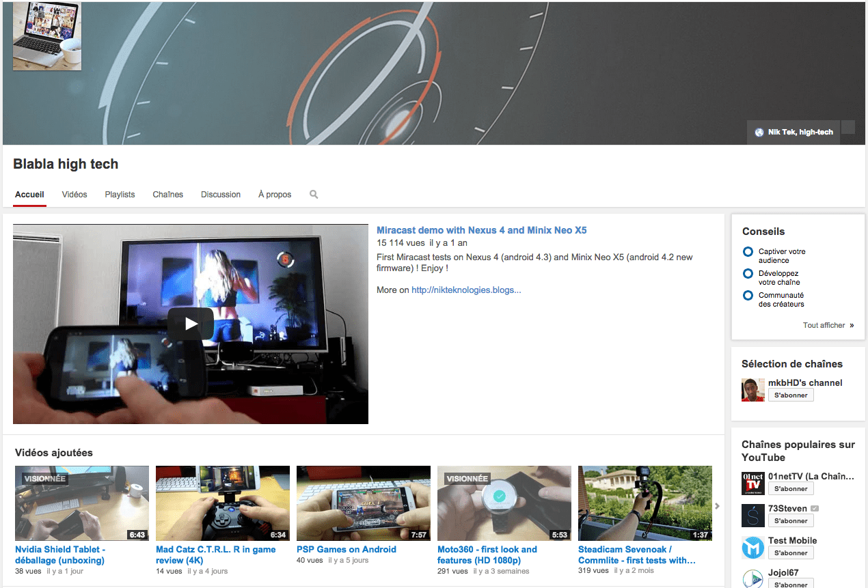Open Moto360 first look video thumbnail
Image resolution: width=868 pixels, height=588 pixels.
click(504, 503)
